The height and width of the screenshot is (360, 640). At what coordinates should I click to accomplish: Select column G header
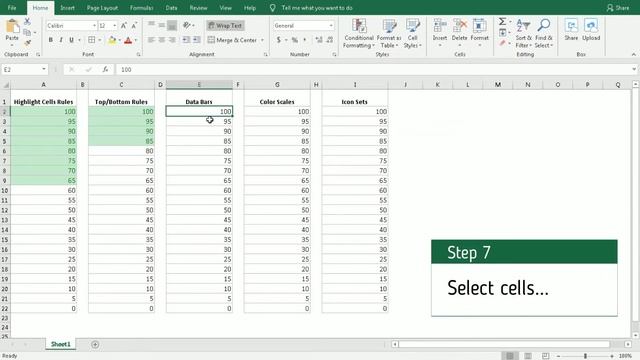pyautogui.click(x=277, y=85)
